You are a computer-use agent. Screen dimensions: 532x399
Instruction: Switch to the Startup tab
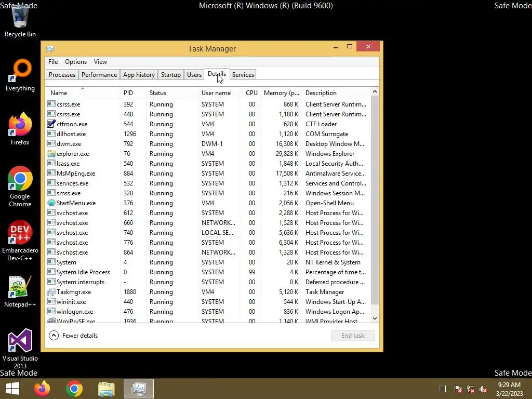coord(170,75)
